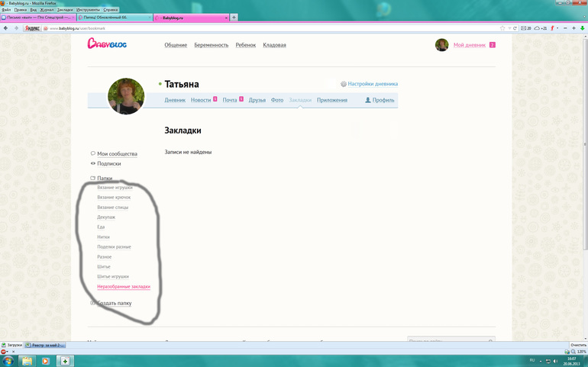This screenshot has height=367, width=588.
Task: Click Татьяна's profile avatar photo
Action: pyautogui.click(x=126, y=96)
